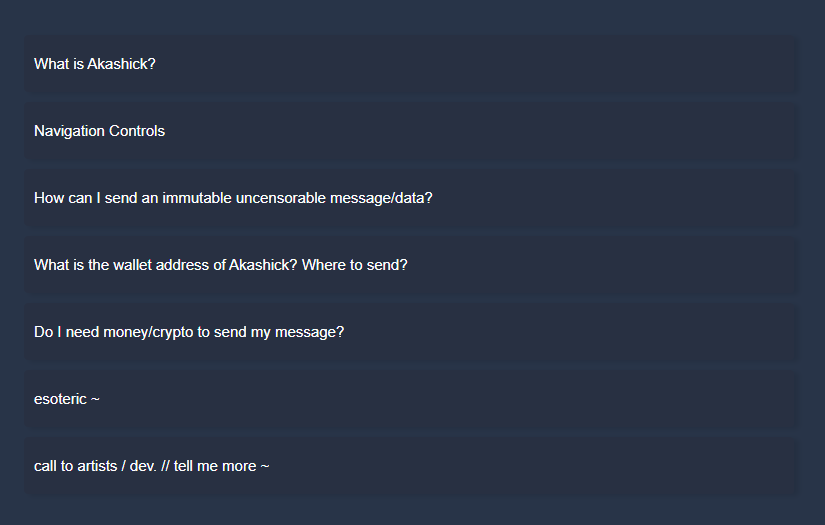Click the immutable uncensorable message question text
The width and height of the screenshot is (825, 525).
pyautogui.click(x=233, y=198)
